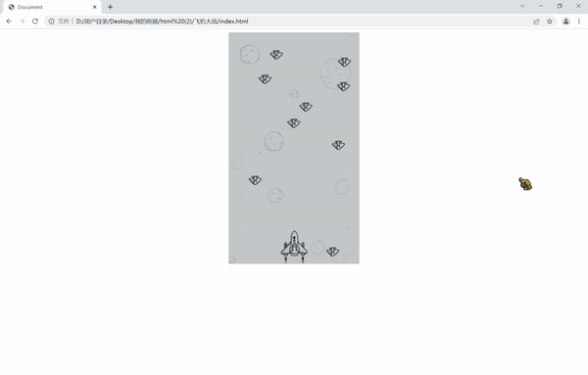This screenshot has width=588, height=375.
Task: Click the enemy plane beside the player ship
Action: tap(332, 252)
